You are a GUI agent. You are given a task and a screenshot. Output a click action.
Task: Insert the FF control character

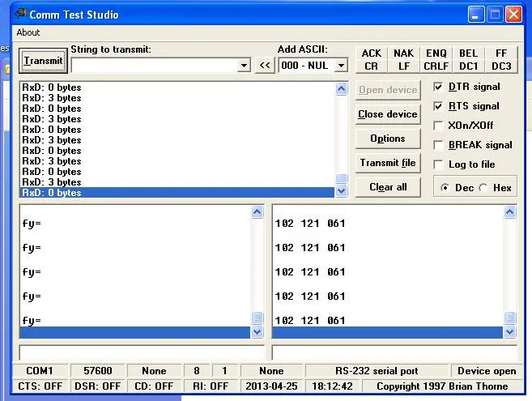click(501, 53)
